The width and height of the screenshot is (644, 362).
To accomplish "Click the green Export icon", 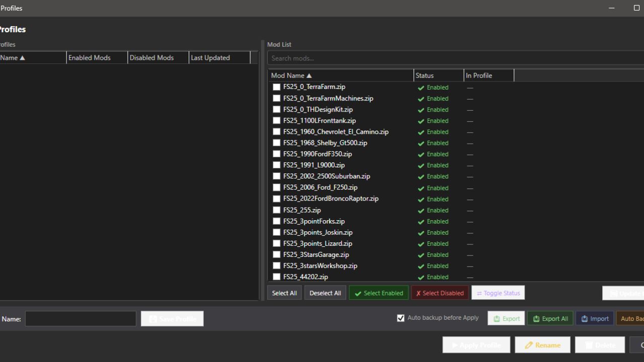I will pos(496,318).
